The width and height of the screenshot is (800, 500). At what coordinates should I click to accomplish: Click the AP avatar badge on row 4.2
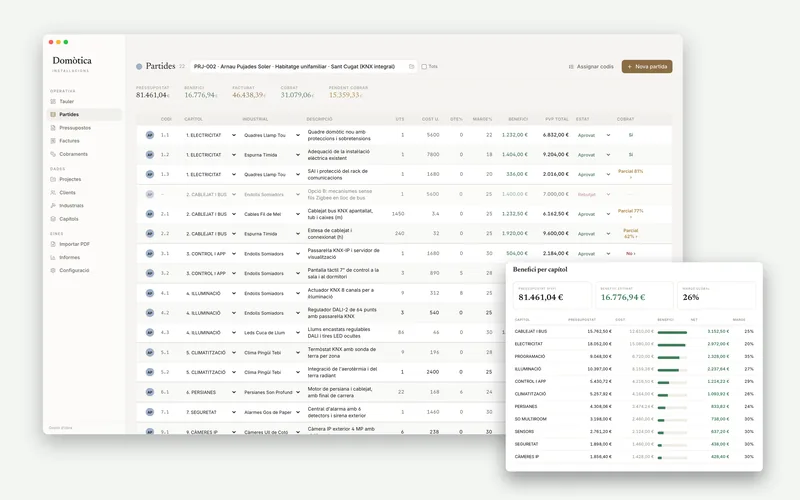click(x=149, y=313)
